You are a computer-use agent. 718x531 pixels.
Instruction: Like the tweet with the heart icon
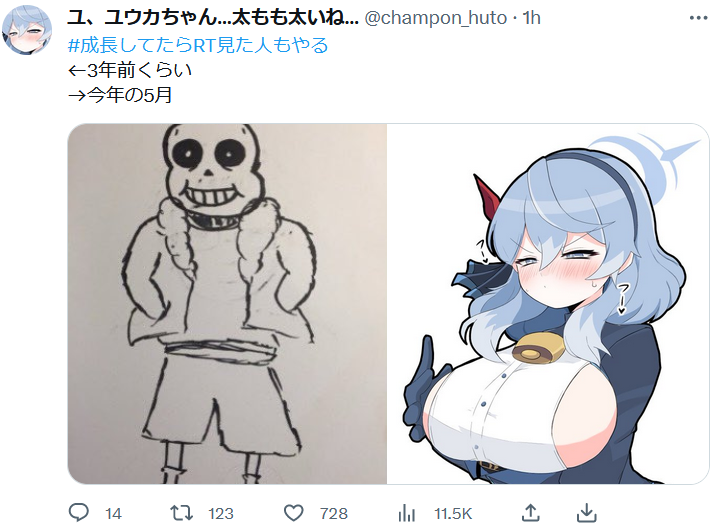tap(294, 513)
